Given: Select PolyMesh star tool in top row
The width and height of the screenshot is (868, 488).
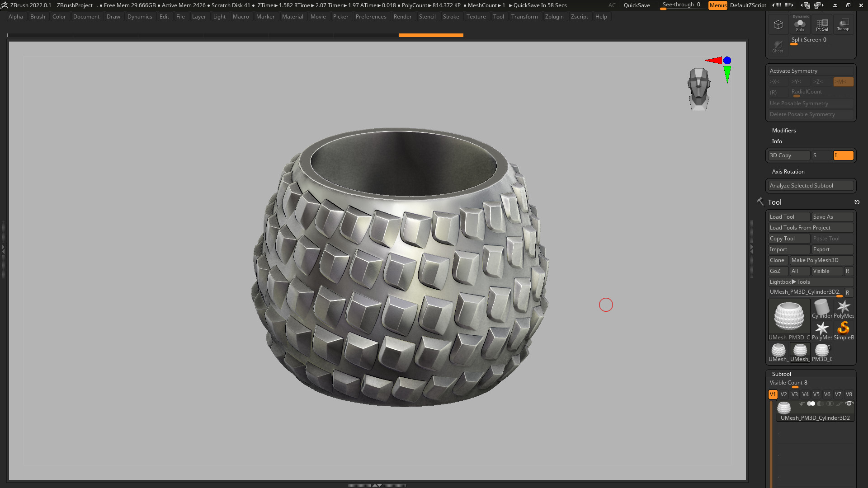Looking at the screenshot, I should click(x=844, y=309).
